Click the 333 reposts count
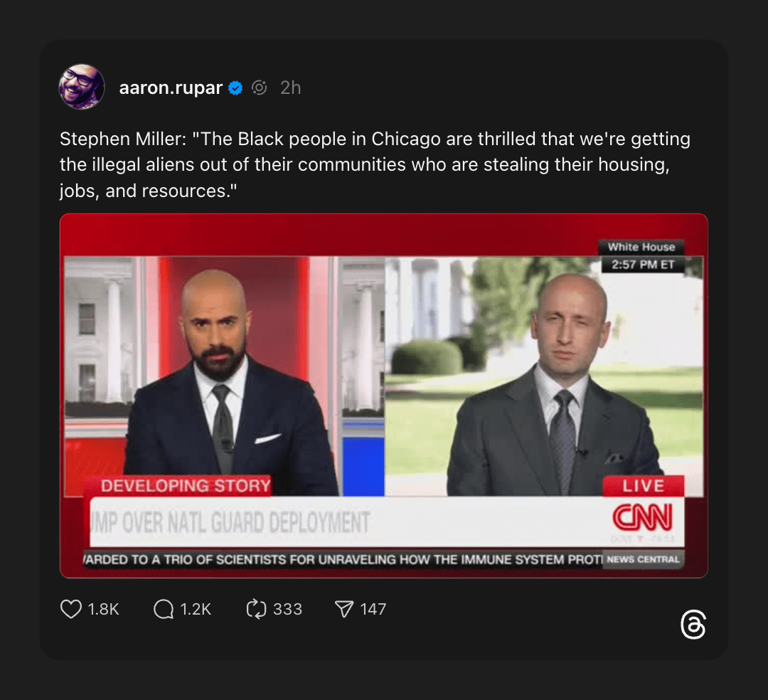768x700 pixels. click(287, 609)
